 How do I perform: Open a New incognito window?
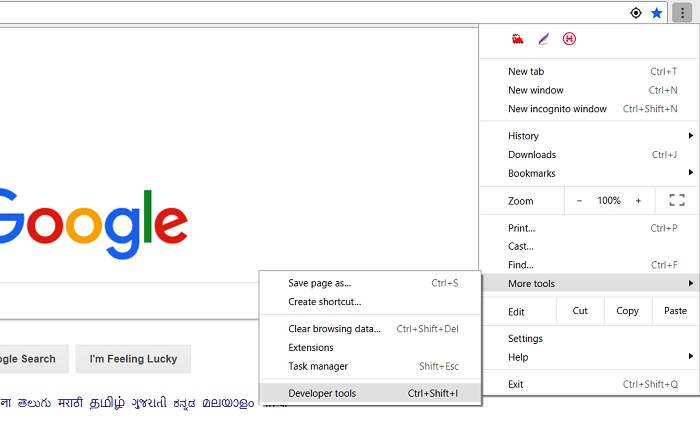tap(590, 109)
